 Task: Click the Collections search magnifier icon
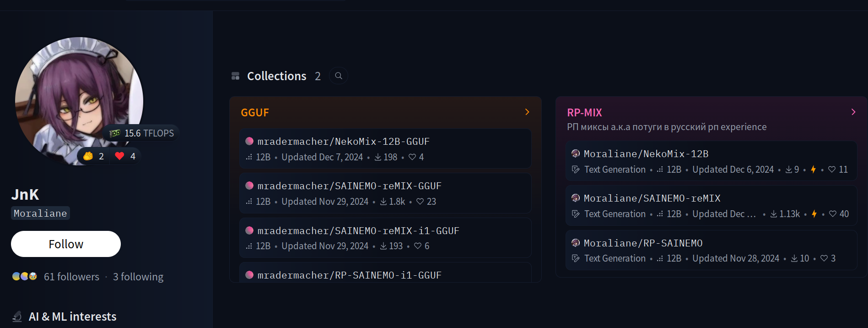click(x=339, y=76)
